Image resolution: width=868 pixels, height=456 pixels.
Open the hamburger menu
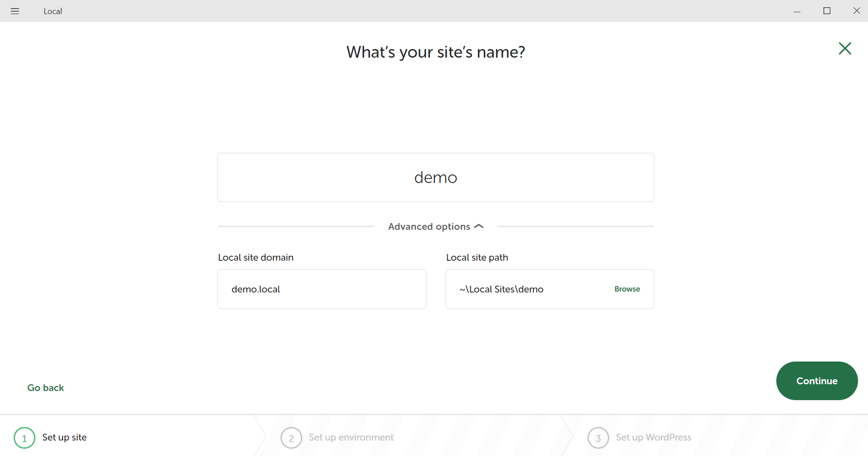click(15, 10)
